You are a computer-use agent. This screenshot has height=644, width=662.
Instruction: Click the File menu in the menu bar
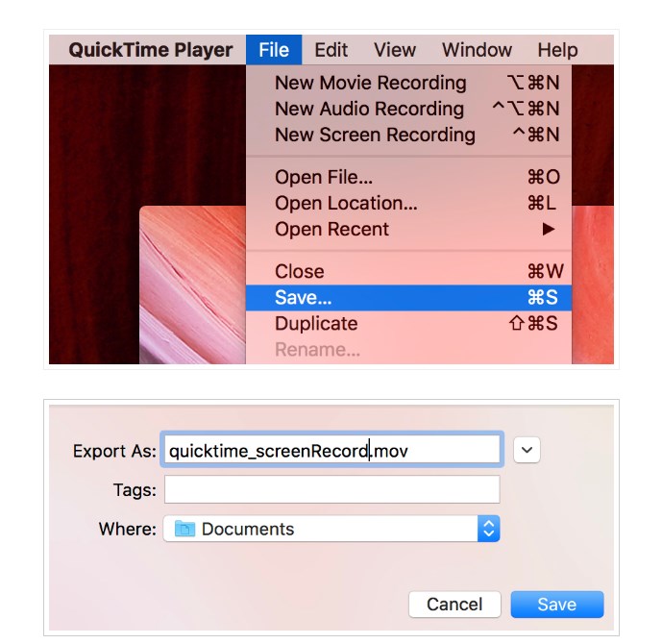coord(274,50)
